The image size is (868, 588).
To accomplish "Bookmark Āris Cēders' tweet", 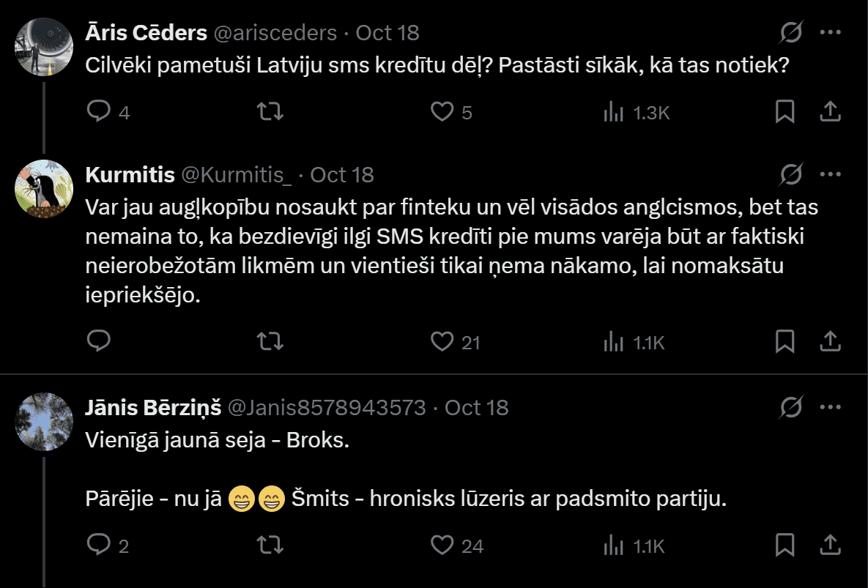I will point(784,112).
